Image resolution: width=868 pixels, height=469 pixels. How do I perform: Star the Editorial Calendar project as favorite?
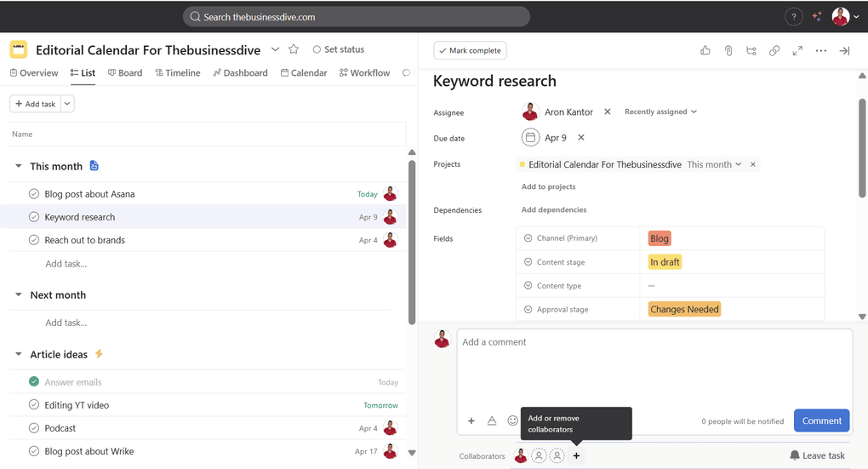click(x=294, y=49)
